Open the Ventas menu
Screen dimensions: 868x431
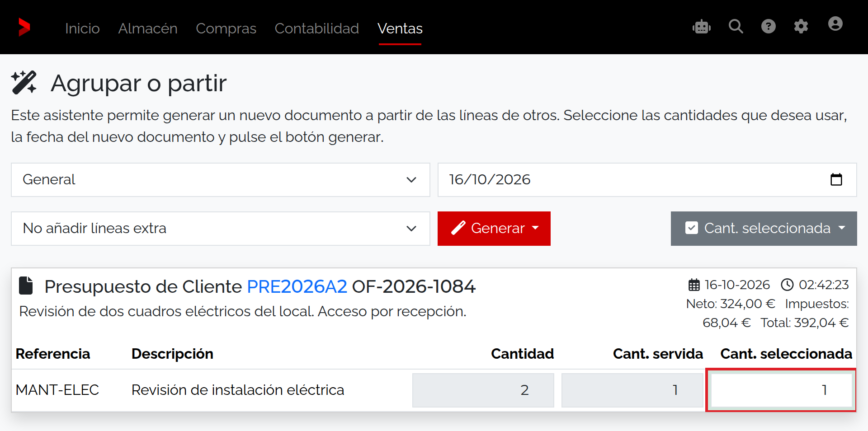[400, 28]
